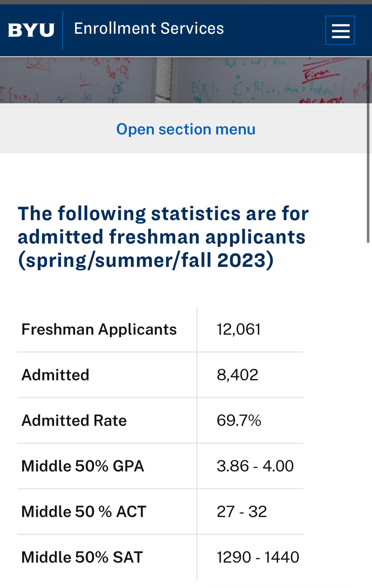Image resolution: width=372 pixels, height=588 pixels.
Task: Click the BYU logo
Action: click(30, 29)
